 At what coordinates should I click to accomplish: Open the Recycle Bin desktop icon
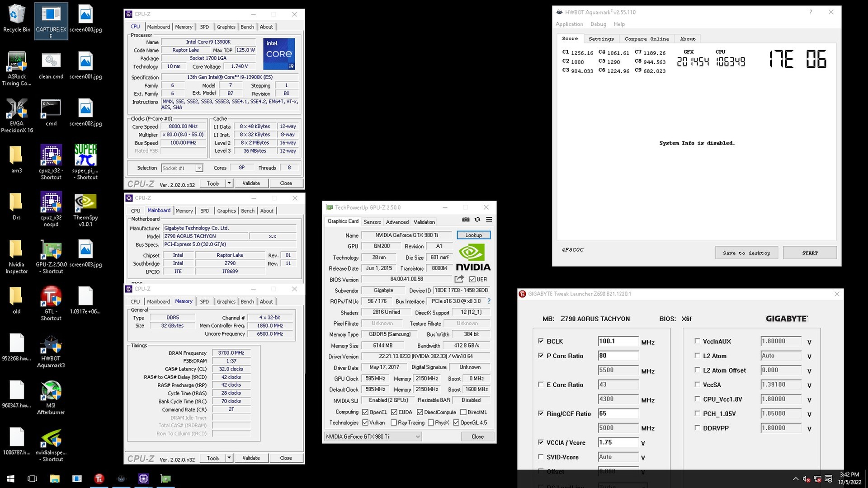coord(17,19)
